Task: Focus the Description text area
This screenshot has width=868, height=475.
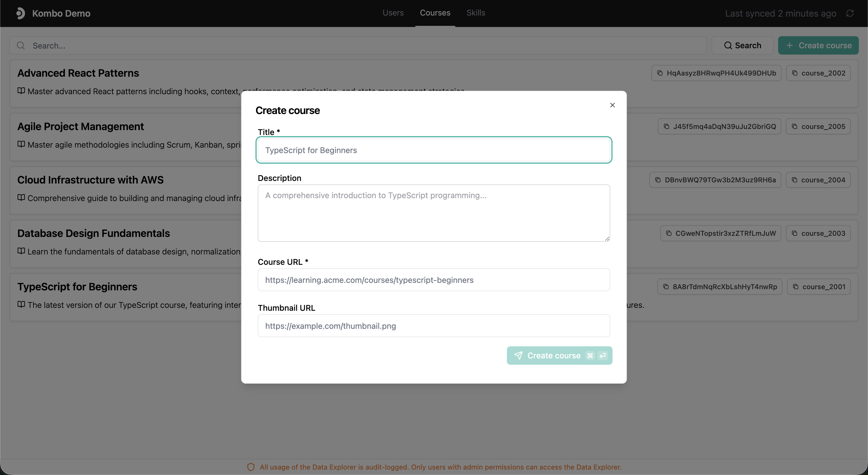Action: tap(434, 213)
